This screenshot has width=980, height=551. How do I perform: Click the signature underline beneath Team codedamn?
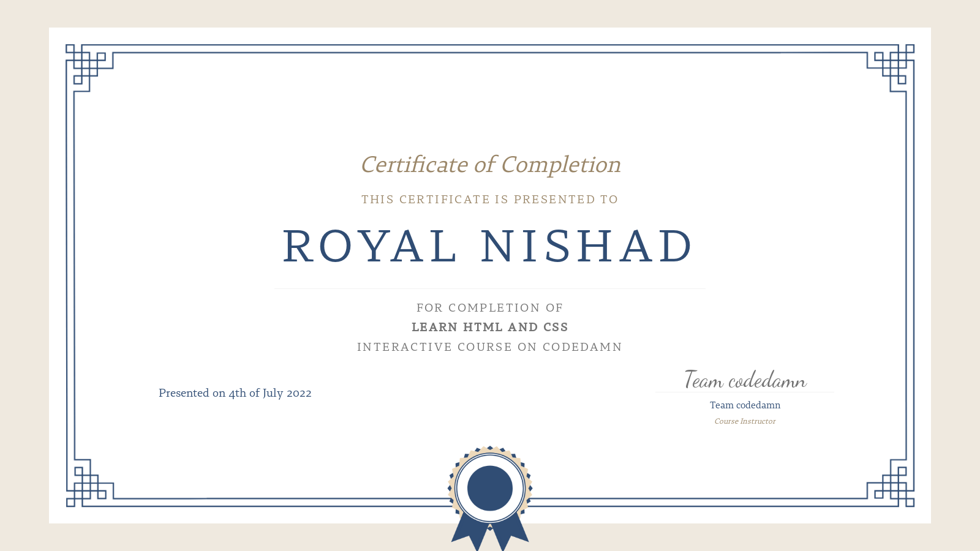point(745,392)
